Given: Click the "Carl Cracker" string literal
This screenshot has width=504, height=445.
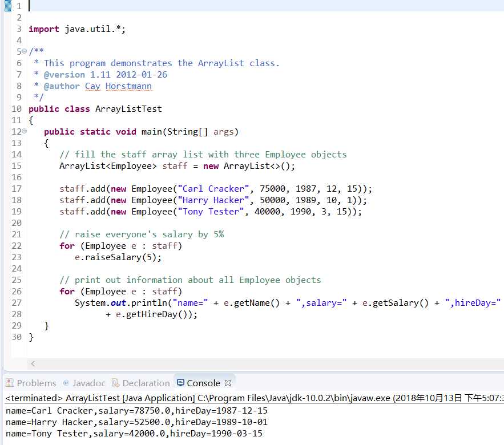Looking at the screenshot, I should click(213, 189).
